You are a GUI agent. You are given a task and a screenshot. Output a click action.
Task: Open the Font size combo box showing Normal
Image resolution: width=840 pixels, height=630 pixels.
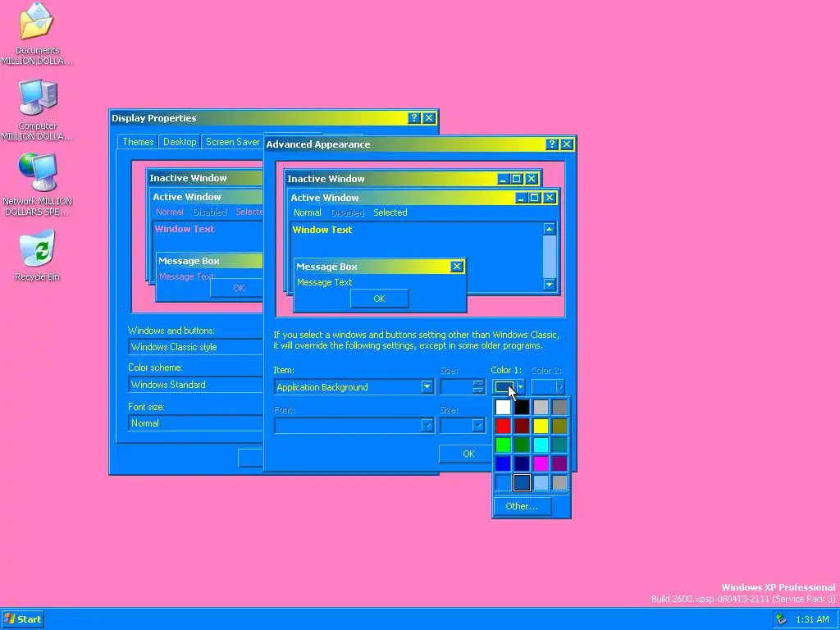[195, 423]
